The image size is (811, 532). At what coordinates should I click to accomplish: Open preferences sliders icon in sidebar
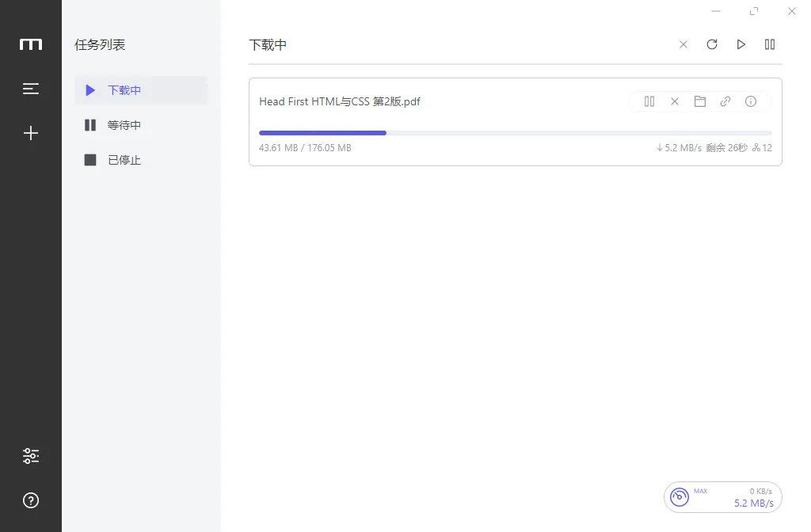pyautogui.click(x=31, y=456)
